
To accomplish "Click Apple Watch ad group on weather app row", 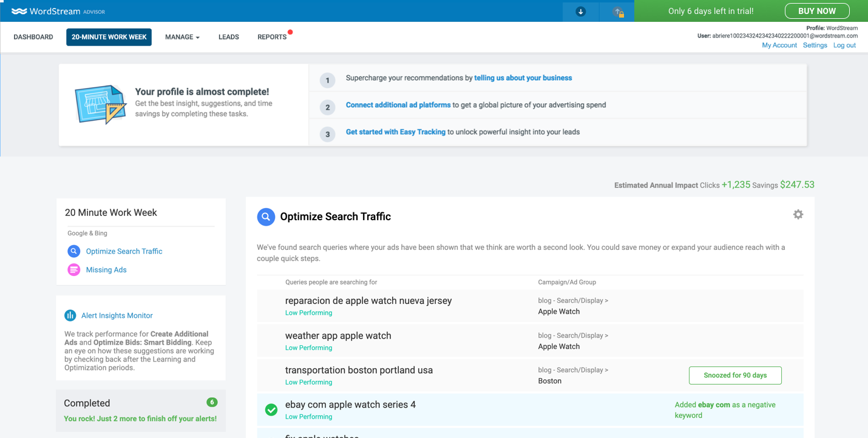I will tap(558, 346).
